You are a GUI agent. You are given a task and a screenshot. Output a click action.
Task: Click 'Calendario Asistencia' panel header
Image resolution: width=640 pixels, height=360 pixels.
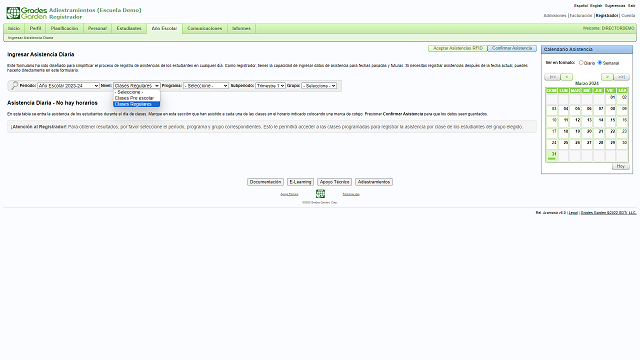(x=587, y=49)
